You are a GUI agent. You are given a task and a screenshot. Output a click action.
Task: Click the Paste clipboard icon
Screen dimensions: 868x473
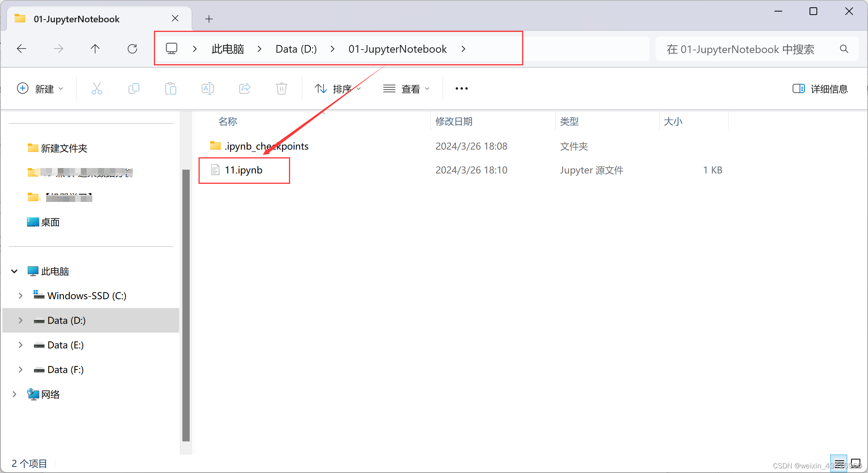(171, 89)
